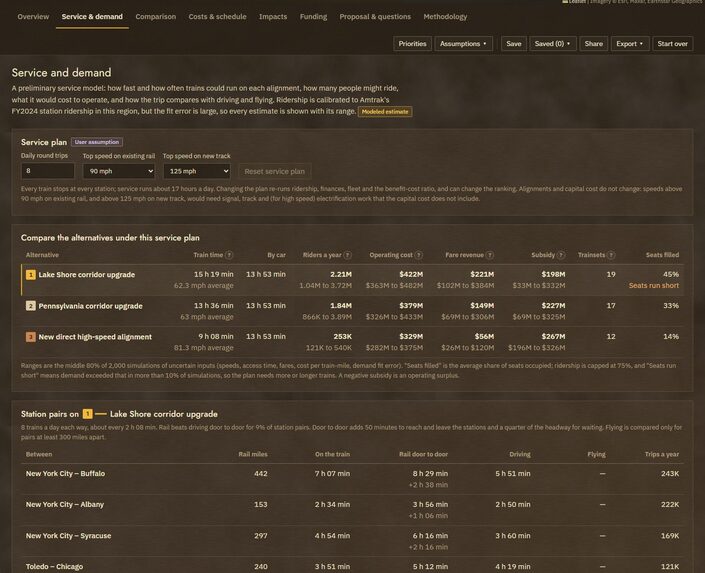Image resolution: width=705 pixels, height=573 pixels.
Task: Open the Trainsets help icon
Action: coord(611,255)
